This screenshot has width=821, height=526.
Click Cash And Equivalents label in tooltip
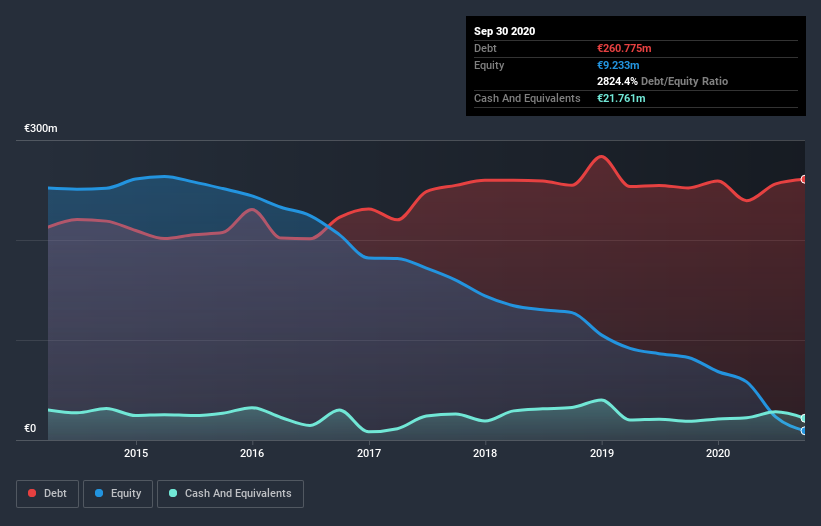(527, 98)
